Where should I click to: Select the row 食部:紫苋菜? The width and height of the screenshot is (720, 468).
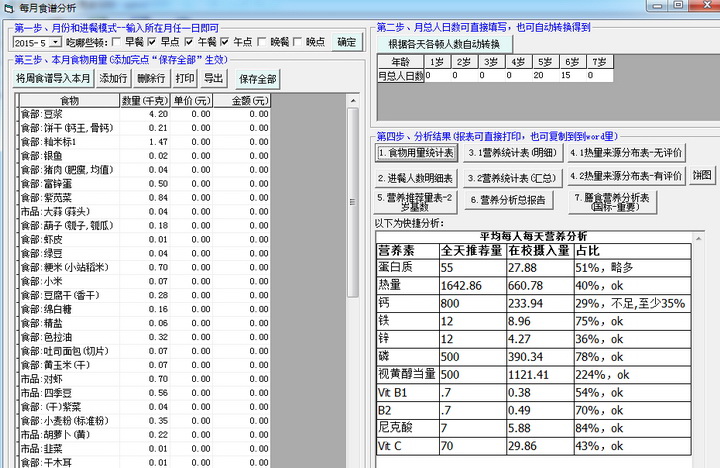(145, 197)
